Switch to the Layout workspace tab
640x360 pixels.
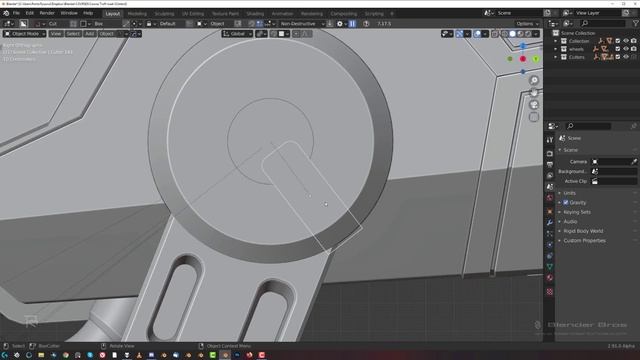[x=113, y=13]
